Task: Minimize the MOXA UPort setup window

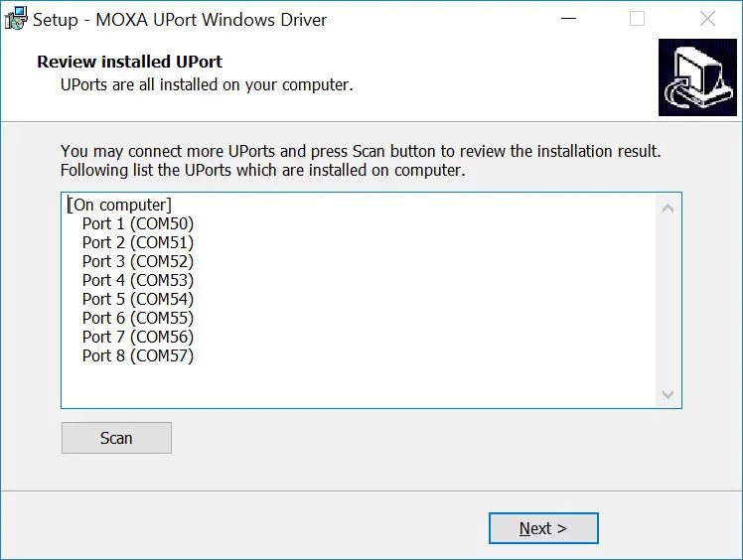Action: coord(567,19)
